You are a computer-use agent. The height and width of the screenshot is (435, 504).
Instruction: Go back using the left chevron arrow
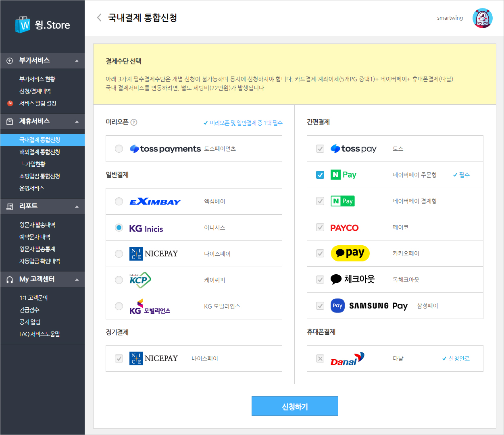99,17
